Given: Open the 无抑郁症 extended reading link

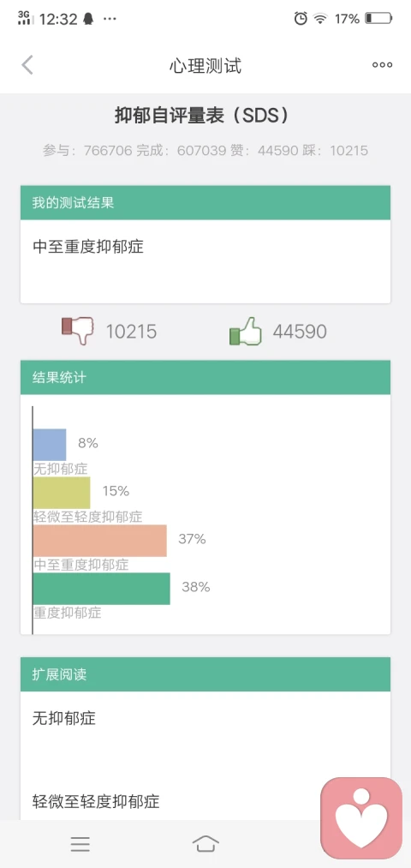Looking at the screenshot, I should 64,719.
